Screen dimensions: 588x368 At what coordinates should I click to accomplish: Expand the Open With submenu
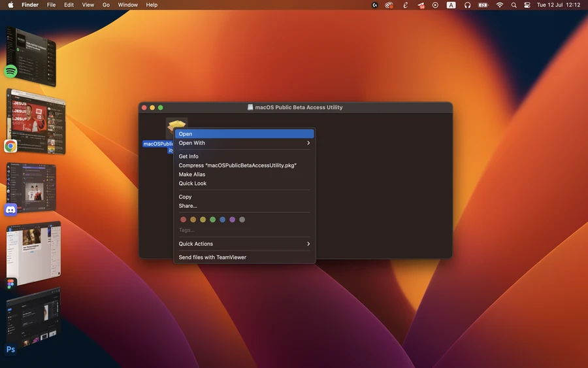[x=244, y=143]
